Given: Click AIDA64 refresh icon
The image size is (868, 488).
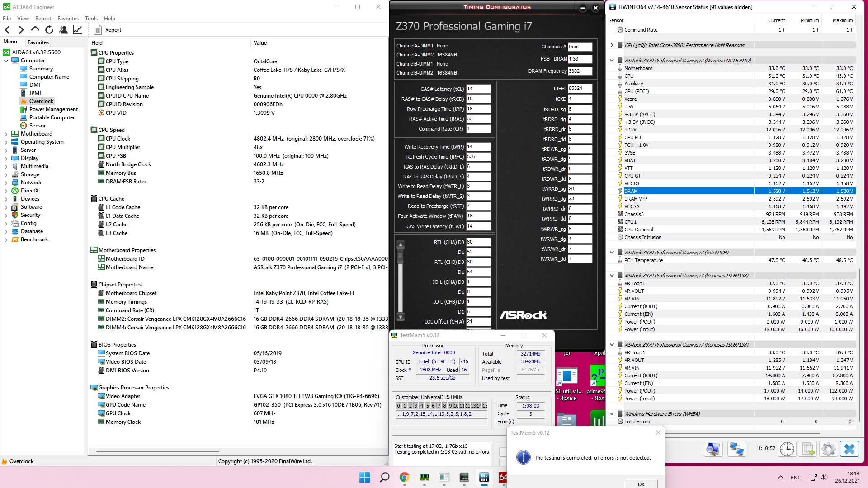Looking at the screenshot, I should pyautogui.click(x=49, y=30).
